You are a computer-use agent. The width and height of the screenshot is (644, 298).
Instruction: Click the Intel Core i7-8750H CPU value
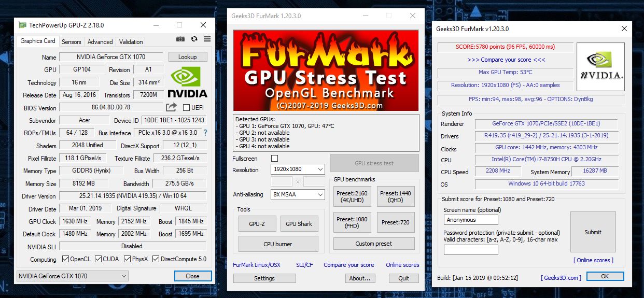pyautogui.click(x=547, y=160)
